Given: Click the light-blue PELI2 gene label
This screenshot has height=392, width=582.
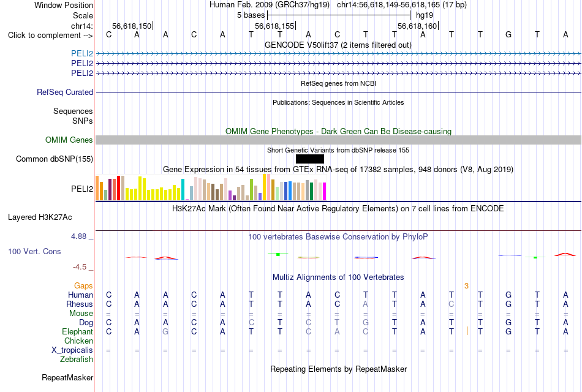Looking at the screenshot, I should (82, 54).
